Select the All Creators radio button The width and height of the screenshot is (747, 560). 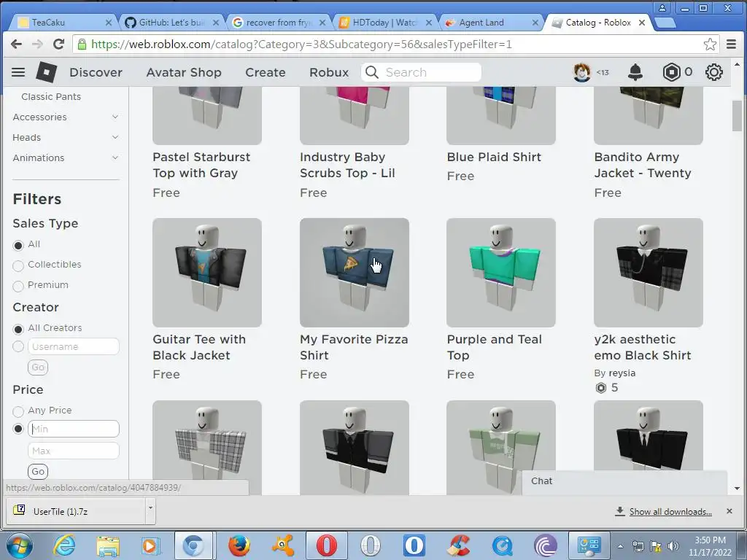click(18, 329)
